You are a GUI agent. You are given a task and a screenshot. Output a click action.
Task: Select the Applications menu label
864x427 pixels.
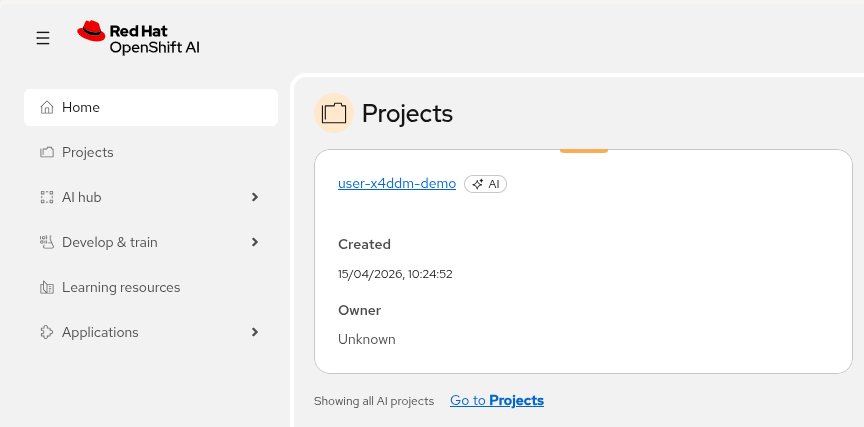coord(100,332)
